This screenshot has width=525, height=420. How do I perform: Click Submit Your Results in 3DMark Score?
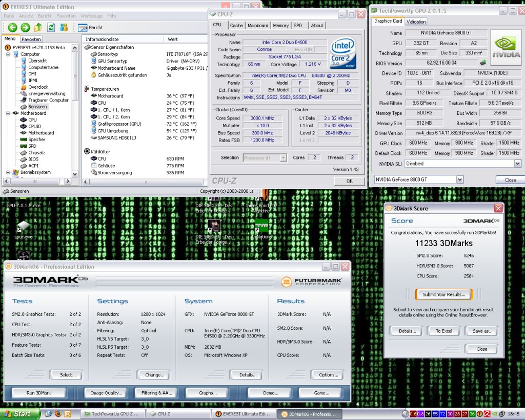pyautogui.click(x=443, y=294)
